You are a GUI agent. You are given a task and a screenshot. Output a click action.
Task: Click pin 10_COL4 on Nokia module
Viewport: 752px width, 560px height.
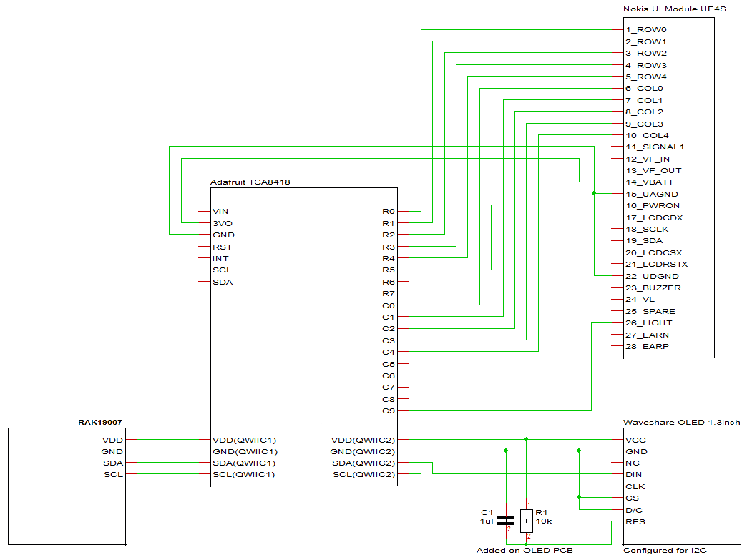(647, 136)
